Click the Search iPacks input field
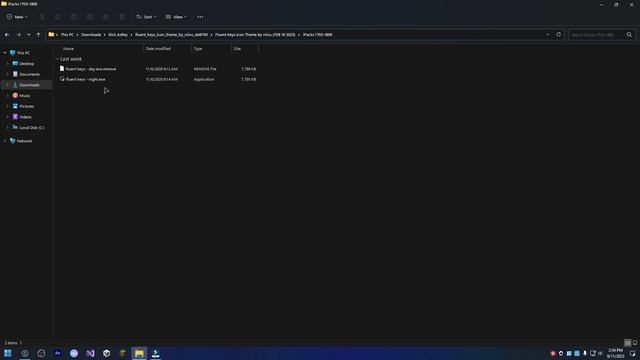The image size is (640, 360). coord(597,35)
